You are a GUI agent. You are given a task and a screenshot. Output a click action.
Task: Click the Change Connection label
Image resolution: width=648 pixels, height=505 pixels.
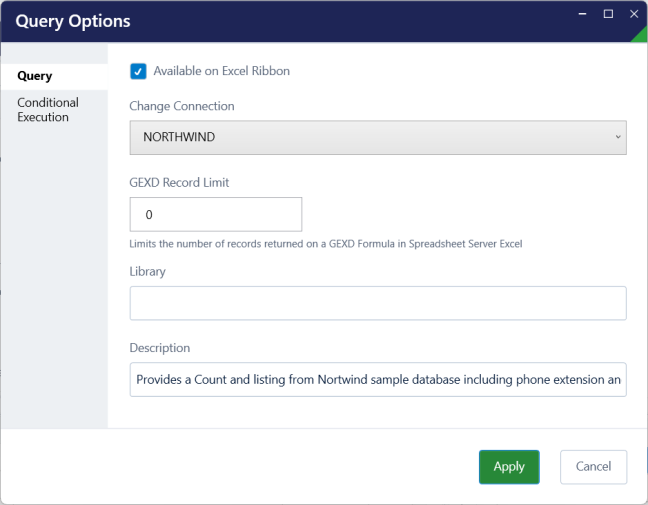(x=182, y=106)
